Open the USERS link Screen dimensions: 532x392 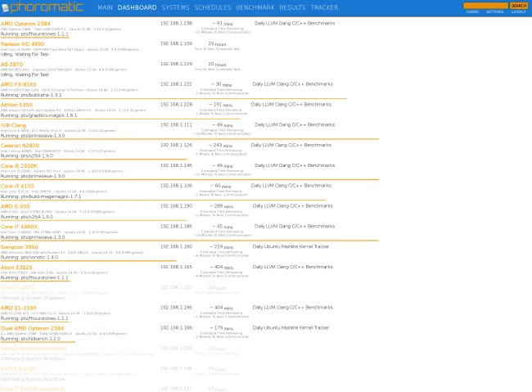[472, 12]
